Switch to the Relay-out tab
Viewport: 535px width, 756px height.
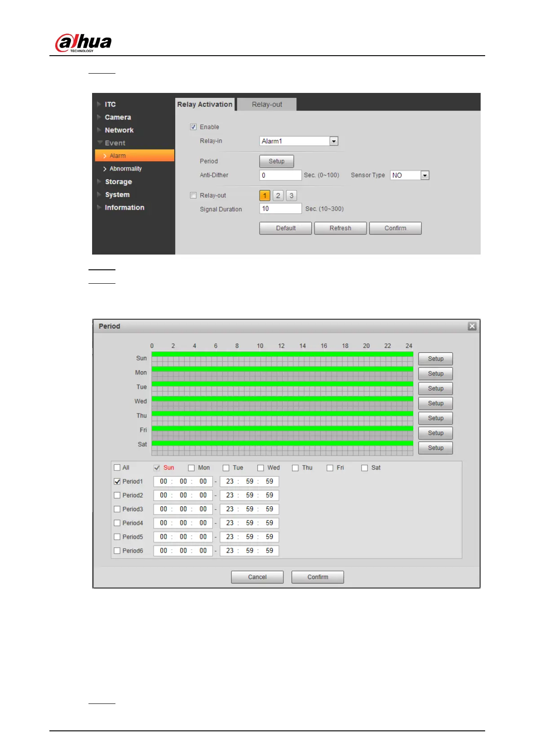pos(267,104)
